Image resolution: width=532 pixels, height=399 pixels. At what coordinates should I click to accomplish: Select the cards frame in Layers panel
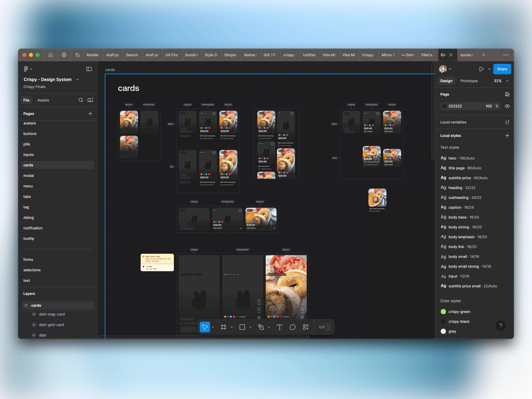pos(58,306)
